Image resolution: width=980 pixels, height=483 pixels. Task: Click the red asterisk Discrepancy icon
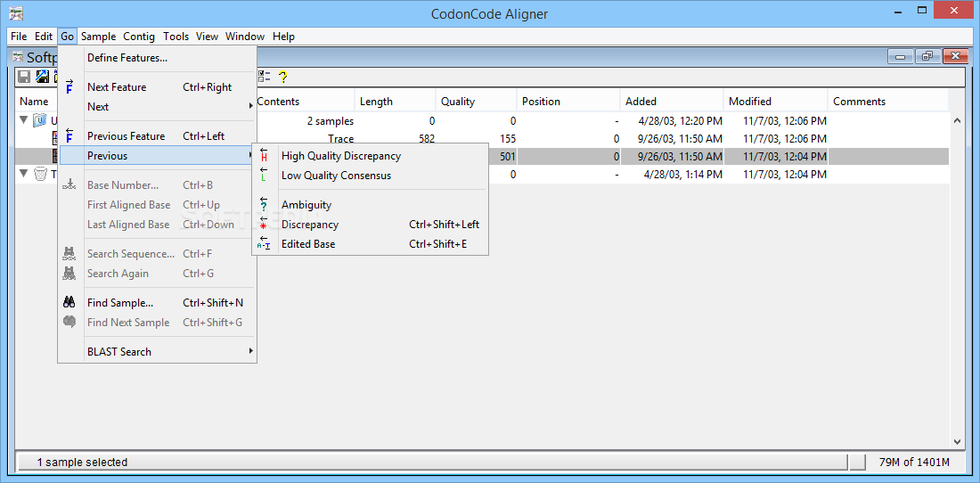tap(264, 224)
